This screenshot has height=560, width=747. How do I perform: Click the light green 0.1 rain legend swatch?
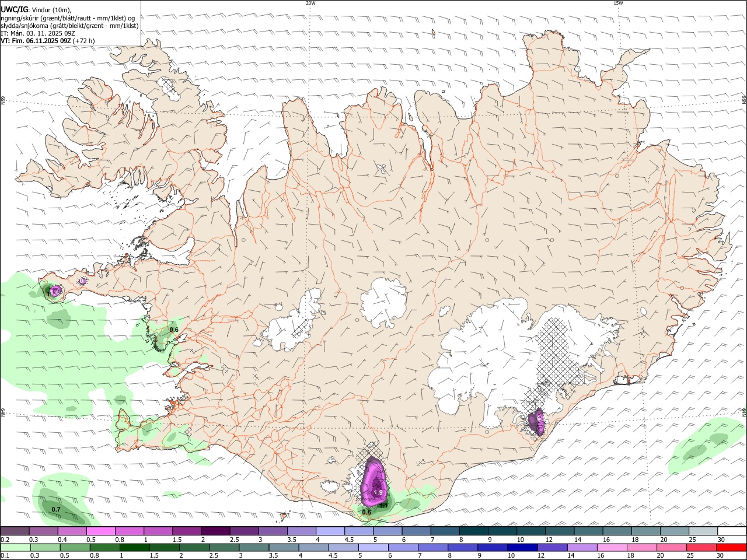(15, 547)
